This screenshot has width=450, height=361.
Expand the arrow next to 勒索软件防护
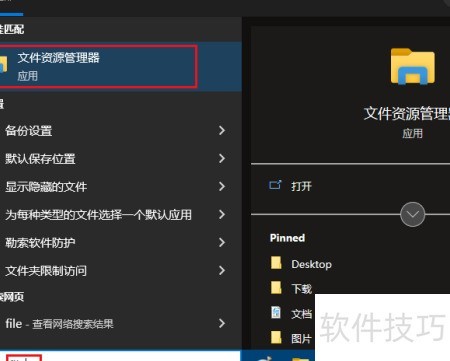pos(222,242)
